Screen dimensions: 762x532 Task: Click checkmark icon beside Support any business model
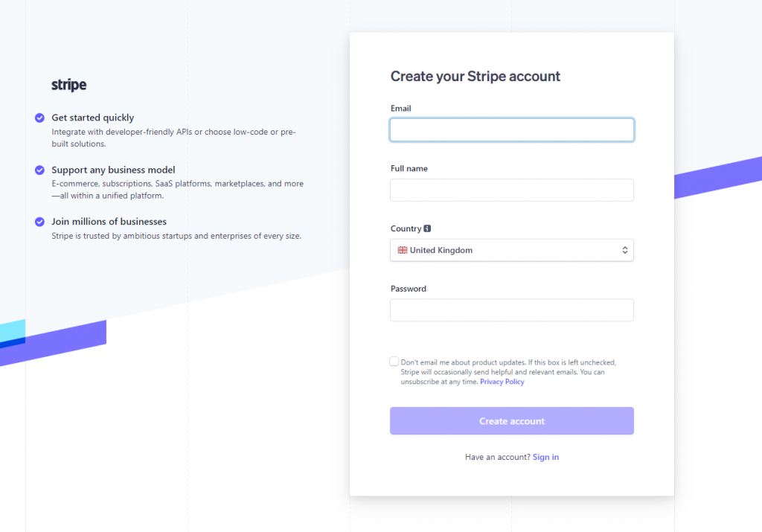pos(40,170)
